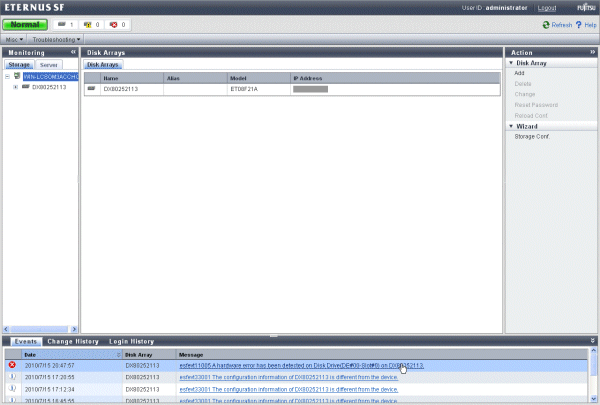600x405 pixels.
Task: Collapse the Monitoring panel
Action: (74, 51)
